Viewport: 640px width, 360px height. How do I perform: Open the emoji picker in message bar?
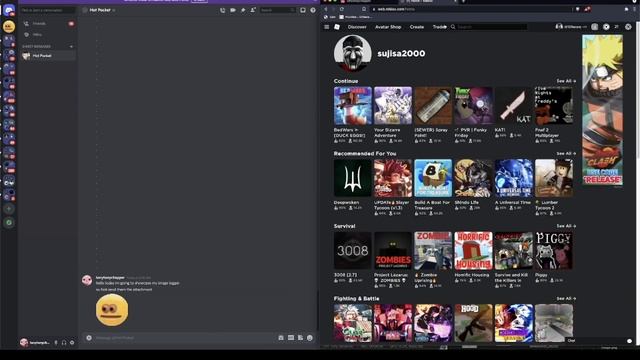pyautogui.click(x=310, y=338)
